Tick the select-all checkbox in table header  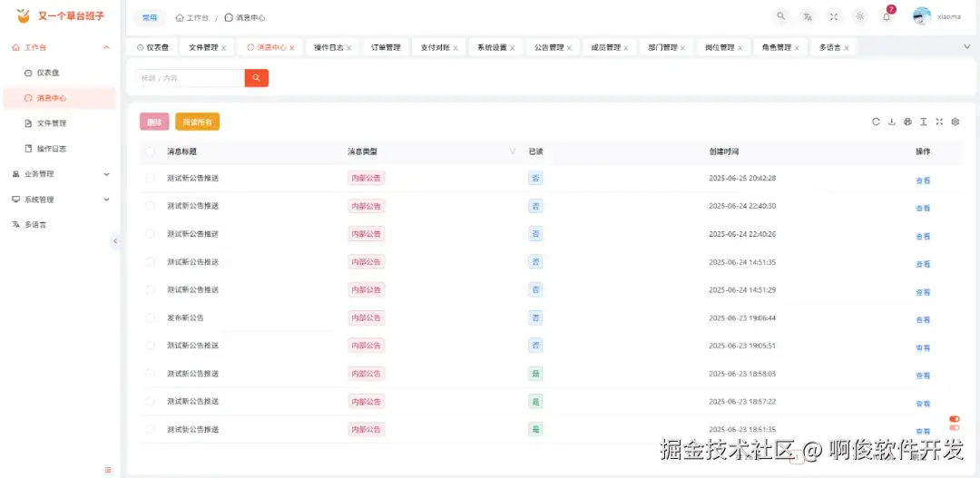pyautogui.click(x=150, y=151)
